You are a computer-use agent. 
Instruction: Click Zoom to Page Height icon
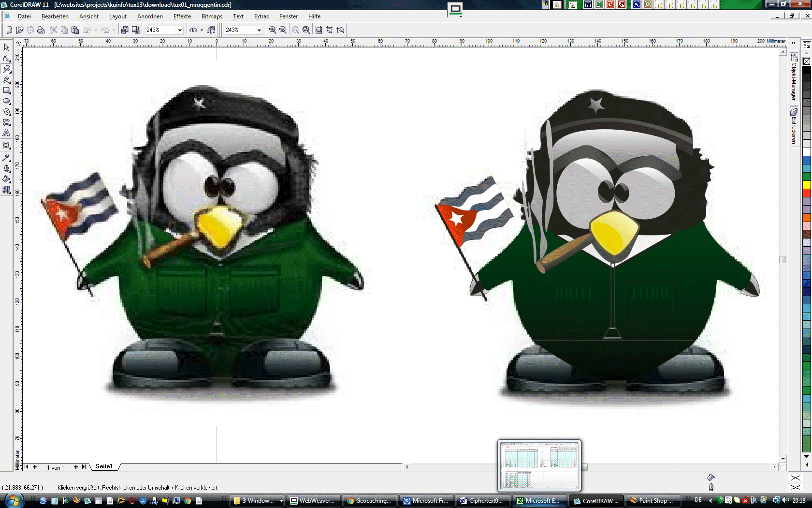click(340, 30)
